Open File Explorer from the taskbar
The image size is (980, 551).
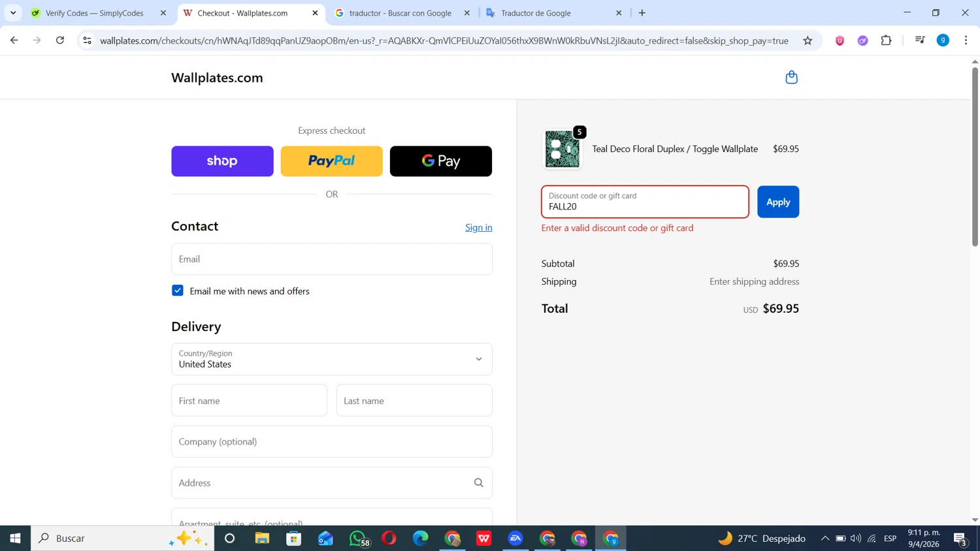(262, 538)
